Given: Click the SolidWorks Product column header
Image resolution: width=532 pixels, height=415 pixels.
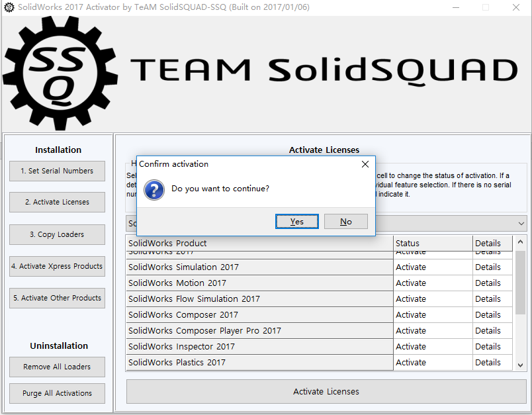Looking at the screenshot, I should 259,244.
